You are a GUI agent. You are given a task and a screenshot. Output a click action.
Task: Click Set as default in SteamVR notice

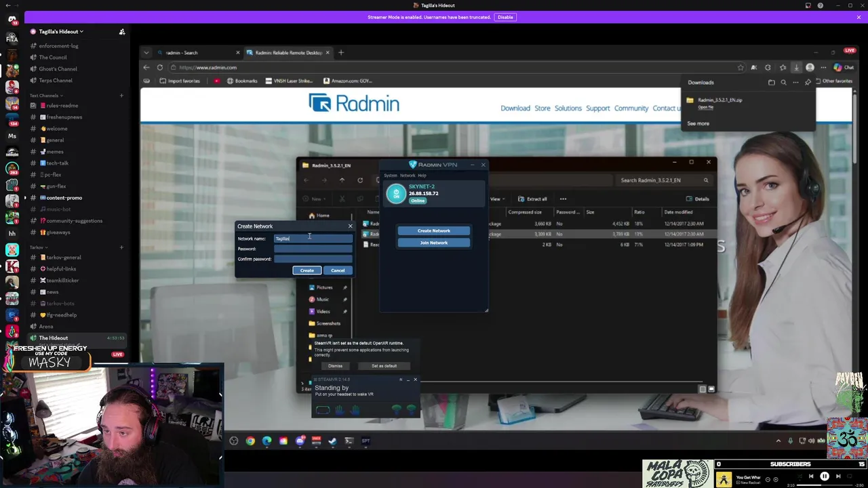pyautogui.click(x=384, y=366)
